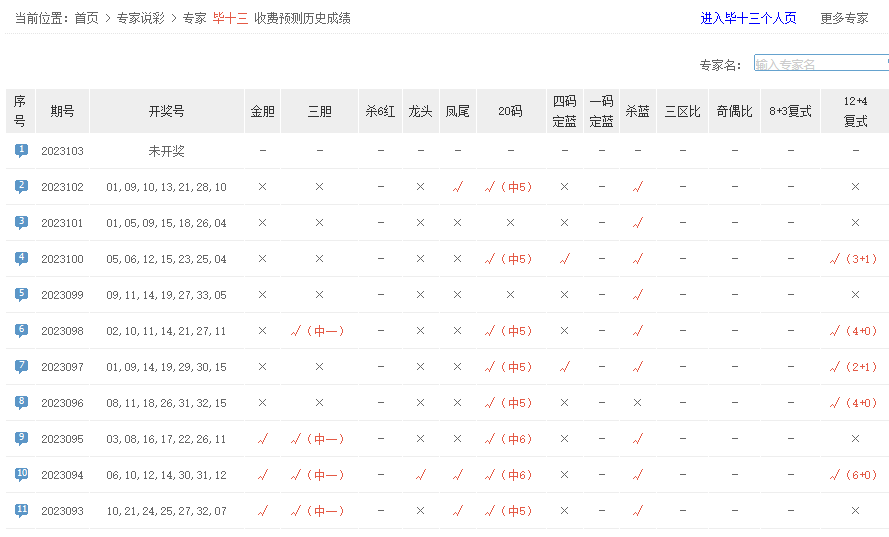The image size is (889, 537).
Task: Click the row 4 number badge icon
Action: coord(21,258)
